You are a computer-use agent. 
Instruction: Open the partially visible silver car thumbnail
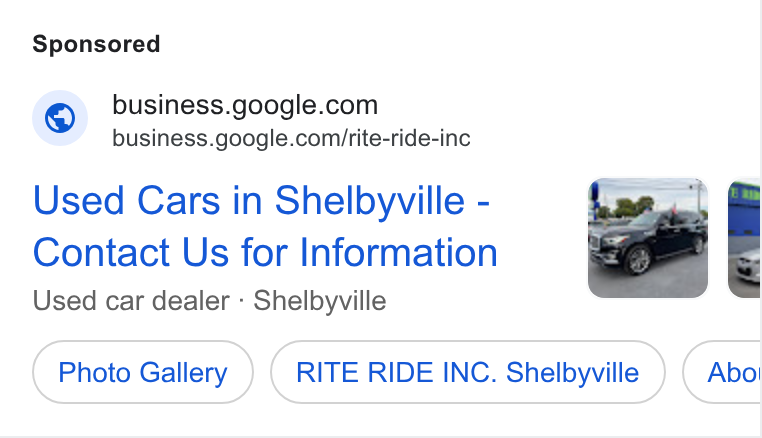point(745,238)
